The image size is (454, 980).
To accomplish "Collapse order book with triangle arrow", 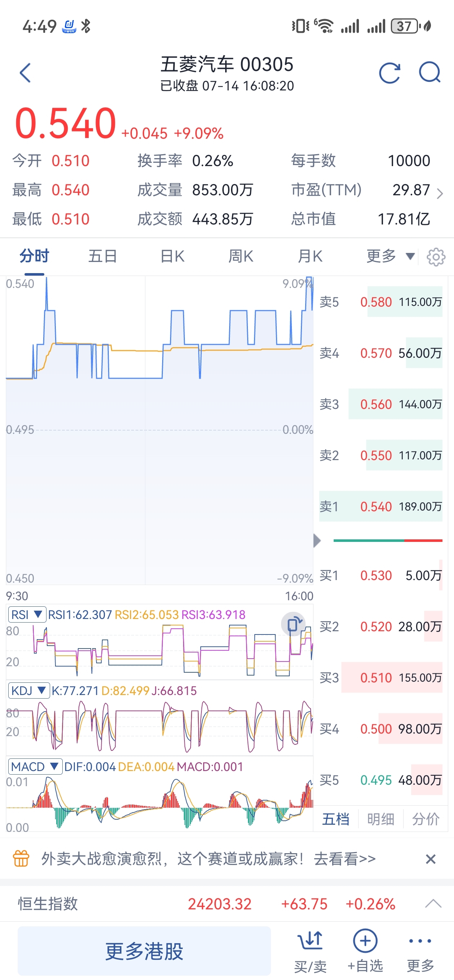I will click(317, 540).
